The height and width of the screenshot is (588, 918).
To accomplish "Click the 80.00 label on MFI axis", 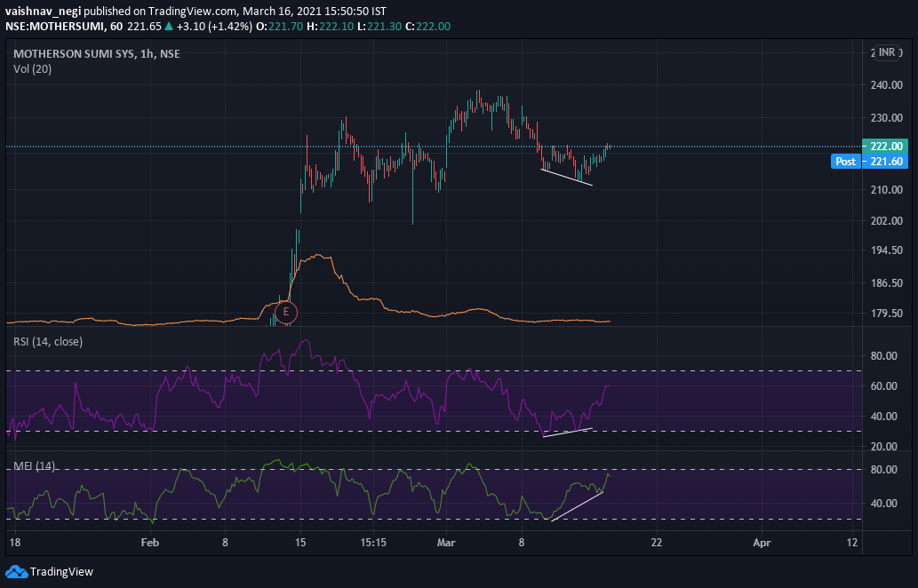I will pos(883,470).
